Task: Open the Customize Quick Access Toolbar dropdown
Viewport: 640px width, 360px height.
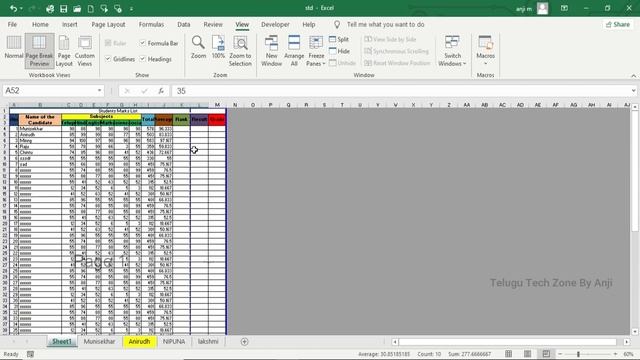Action: (x=131, y=9)
